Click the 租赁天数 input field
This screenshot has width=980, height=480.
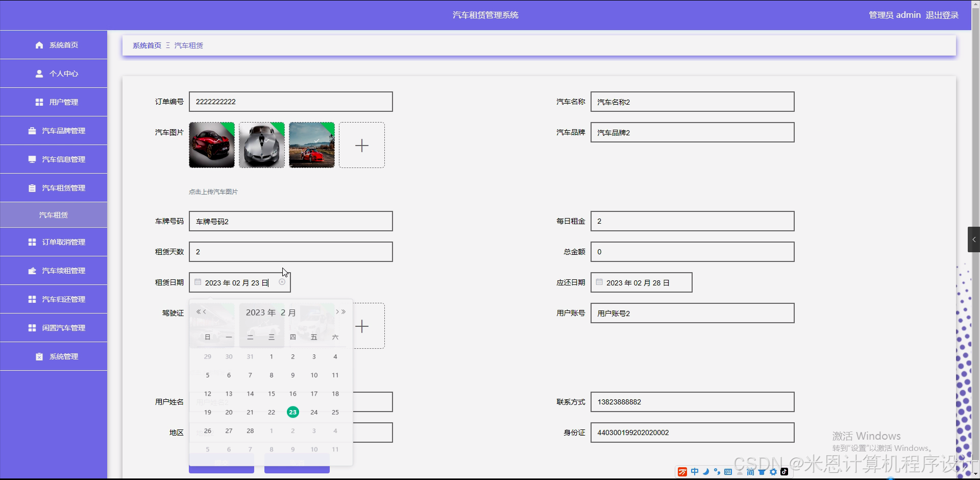(291, 252)
